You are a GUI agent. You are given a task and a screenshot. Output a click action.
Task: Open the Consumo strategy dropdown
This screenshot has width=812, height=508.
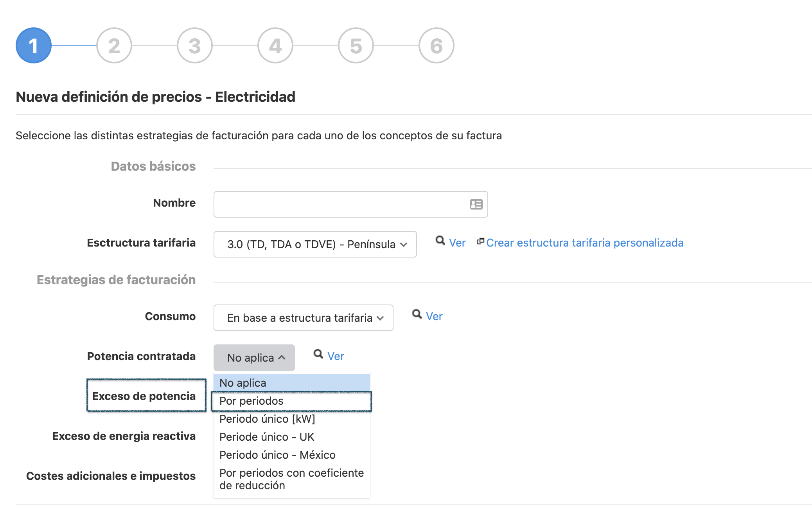pyautogui.click(x=303, y=318)
